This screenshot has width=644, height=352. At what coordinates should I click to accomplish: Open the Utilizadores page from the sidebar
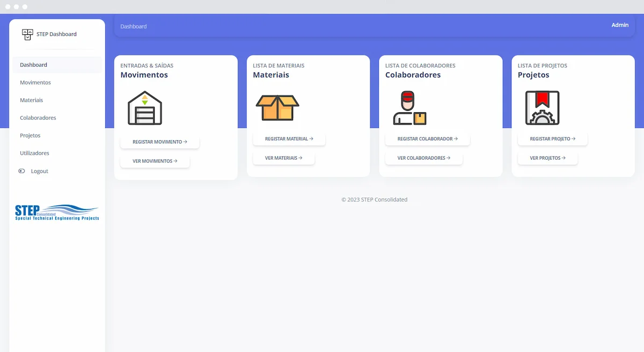(35, 153)
